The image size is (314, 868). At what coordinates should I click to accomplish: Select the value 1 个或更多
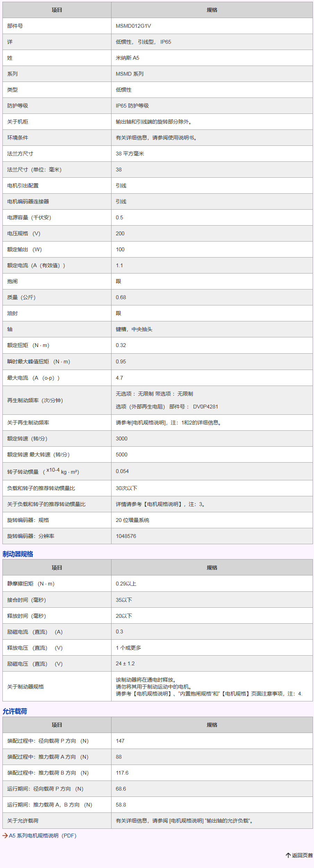[129, 648]
